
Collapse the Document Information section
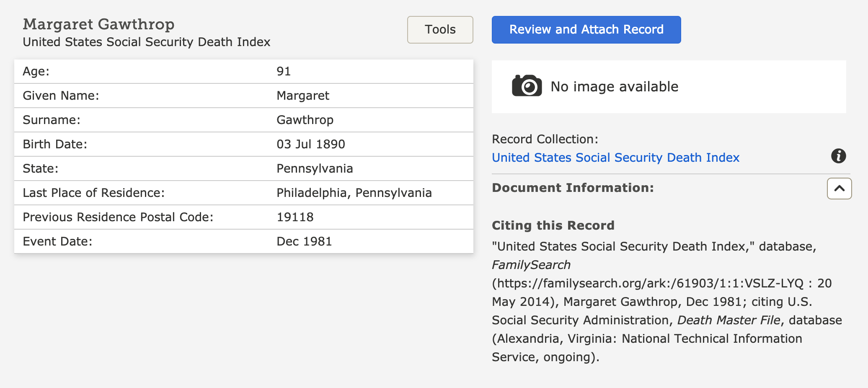pos(839,189)
